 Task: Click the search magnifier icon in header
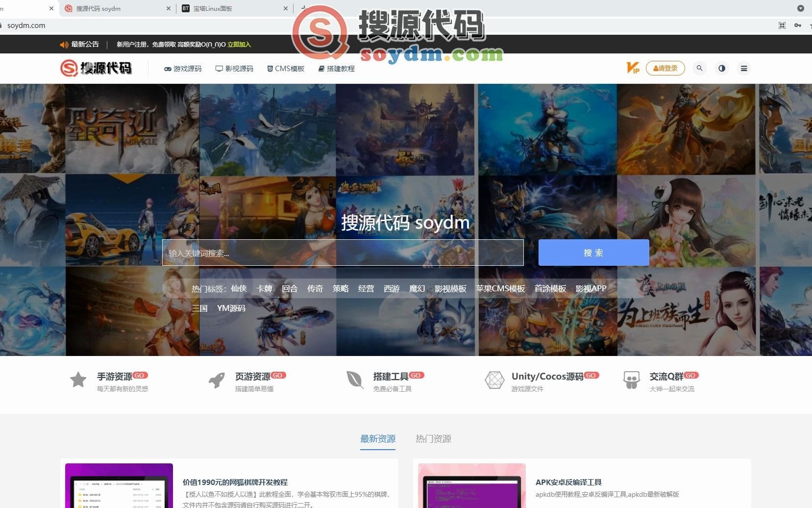point(700,68)
